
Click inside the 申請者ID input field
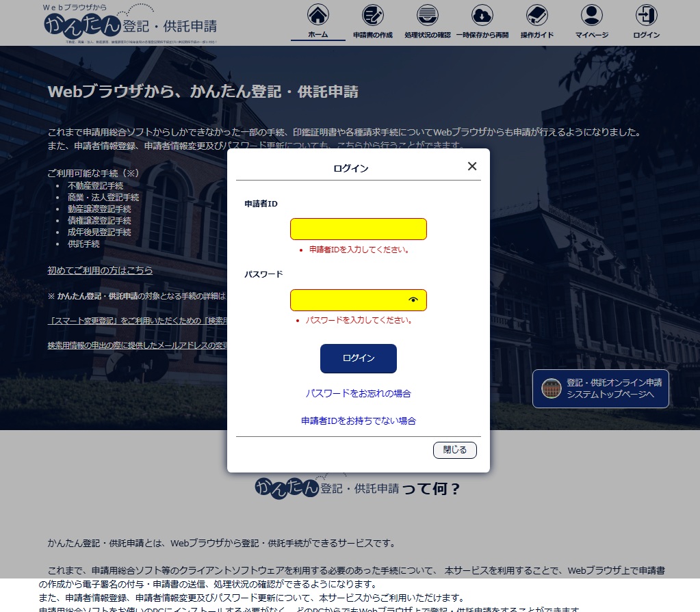[358, 228]
